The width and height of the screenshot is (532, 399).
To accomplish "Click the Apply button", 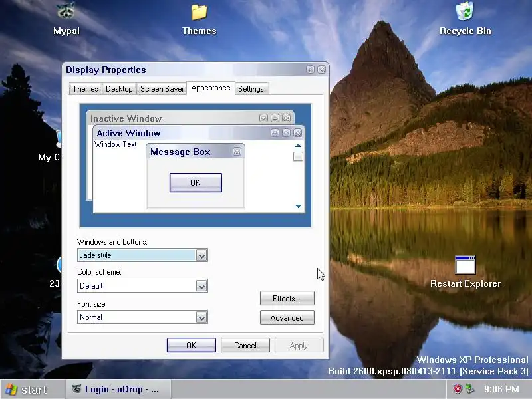I will coord(299,345).
